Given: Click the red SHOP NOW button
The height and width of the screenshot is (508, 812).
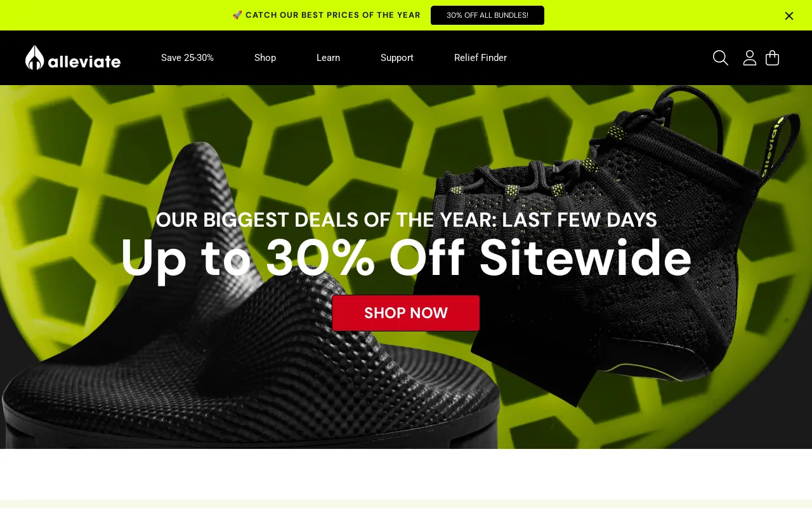Looking at the screenshot, I should pos(406,313).
